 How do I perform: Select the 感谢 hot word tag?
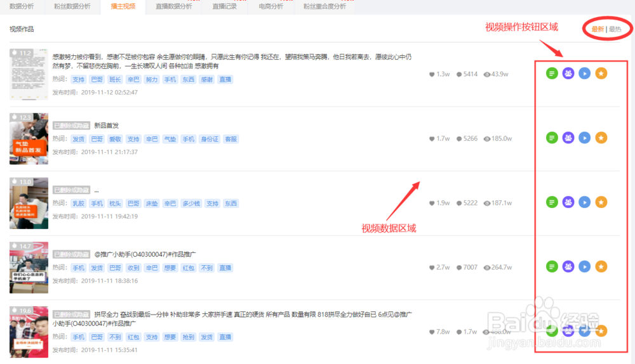[206, 79]
